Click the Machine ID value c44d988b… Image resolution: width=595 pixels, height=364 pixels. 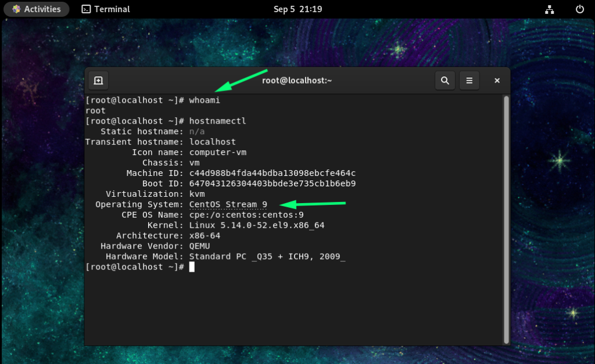273,173
